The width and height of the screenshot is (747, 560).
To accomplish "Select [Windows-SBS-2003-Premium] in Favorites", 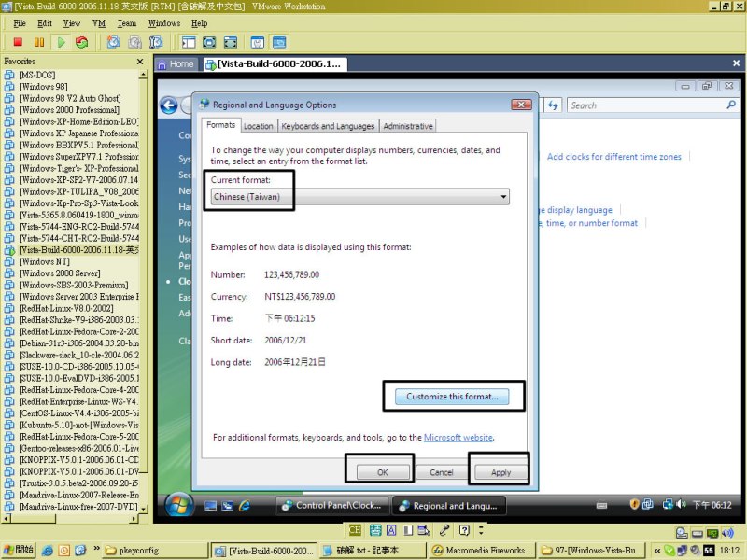I will coord(74,286).
